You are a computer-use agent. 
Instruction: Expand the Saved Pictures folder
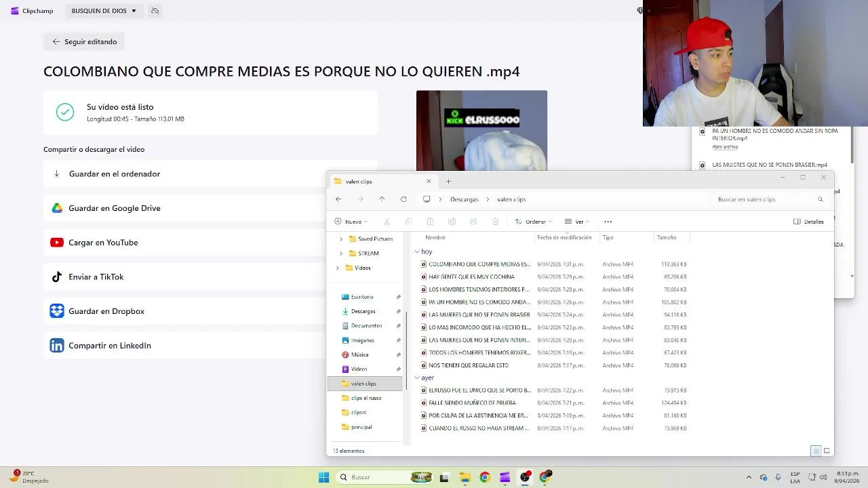tap(341, 239)
